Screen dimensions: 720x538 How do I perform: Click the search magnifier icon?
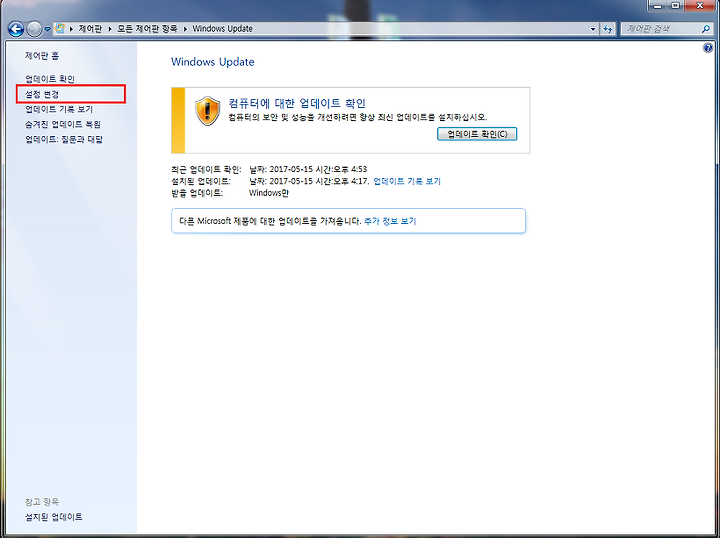[706, 29]
